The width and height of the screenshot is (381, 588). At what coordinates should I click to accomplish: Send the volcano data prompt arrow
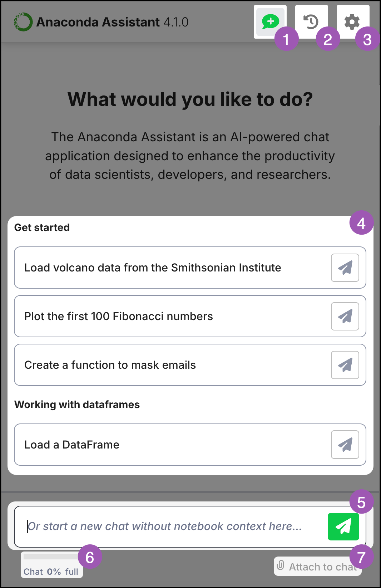point(345,268)
